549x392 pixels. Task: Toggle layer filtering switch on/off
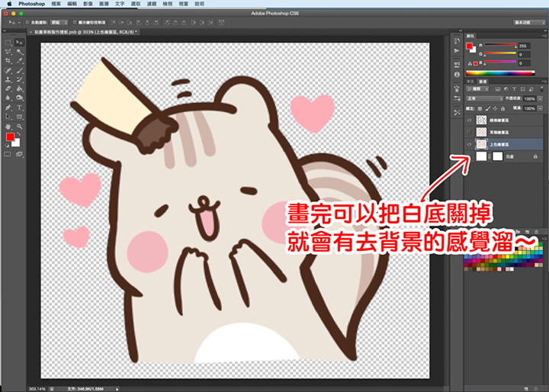(x=542, y=89)
